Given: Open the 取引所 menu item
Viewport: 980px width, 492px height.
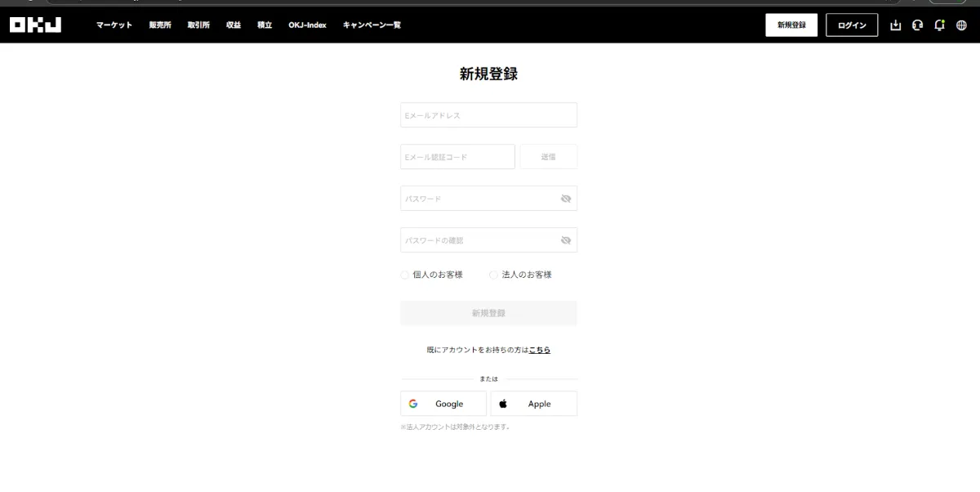Looking at the screenshot, I should click(x=198, y=25).
